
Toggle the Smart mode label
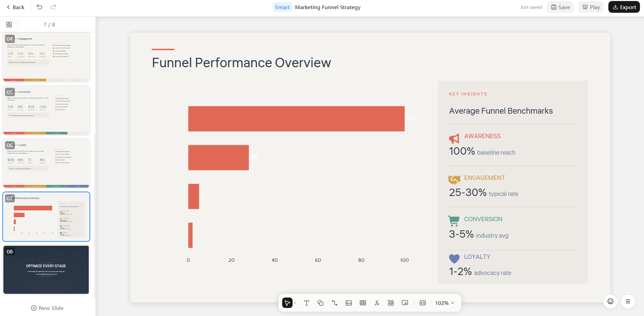point(282,7)
